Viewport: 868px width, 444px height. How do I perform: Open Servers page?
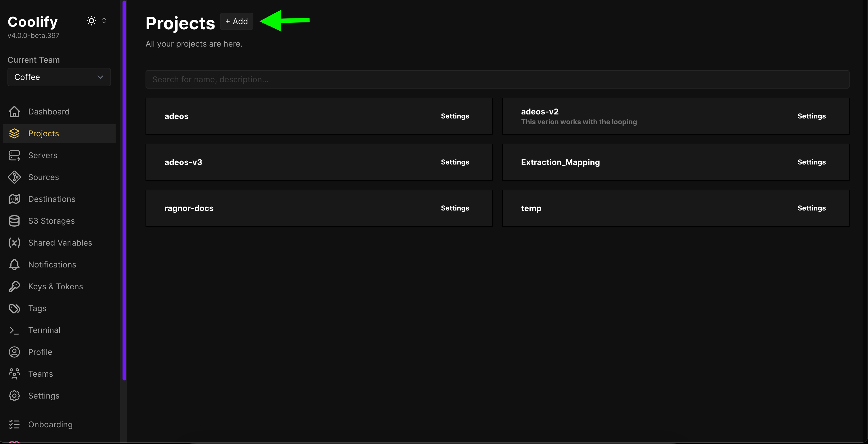tap(59, 155)
